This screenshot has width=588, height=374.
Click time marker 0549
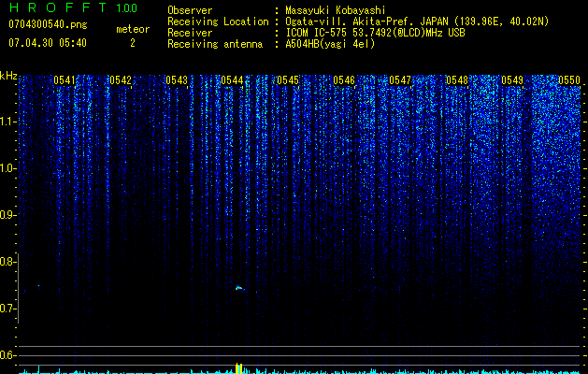coord(512,80)
